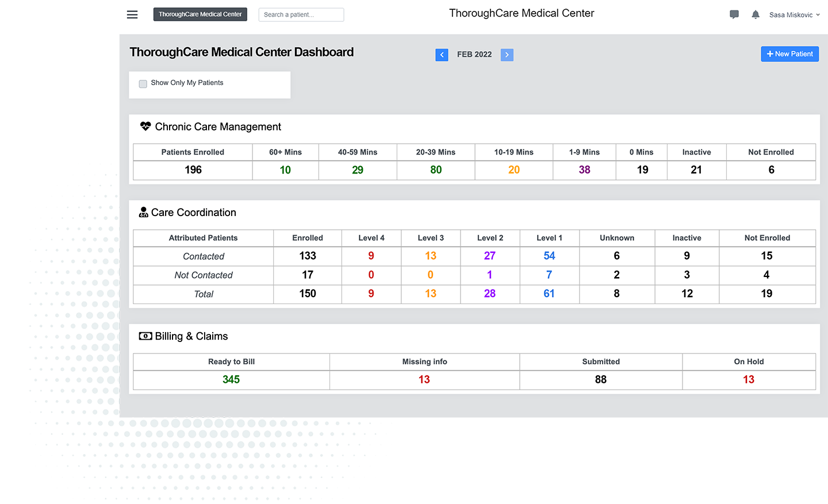Viewport: 828px width, 504px height.
Task: Open Submitted claims count 88
Action: [x=601, y=380]
